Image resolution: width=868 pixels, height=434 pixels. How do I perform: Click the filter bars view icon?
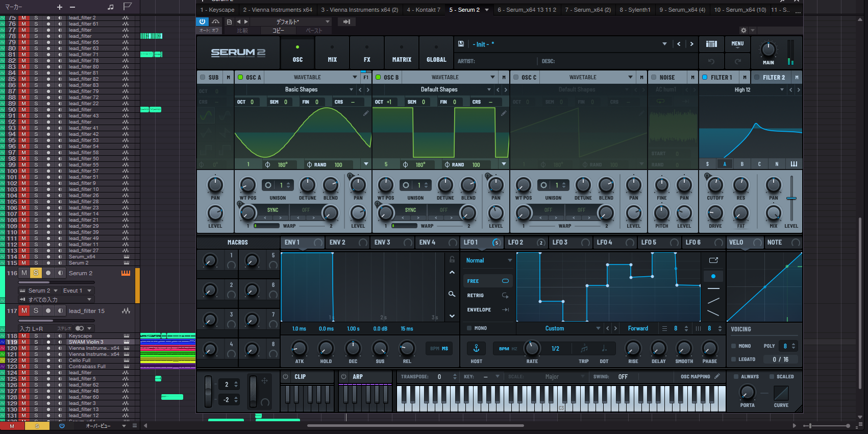[794, 164]
